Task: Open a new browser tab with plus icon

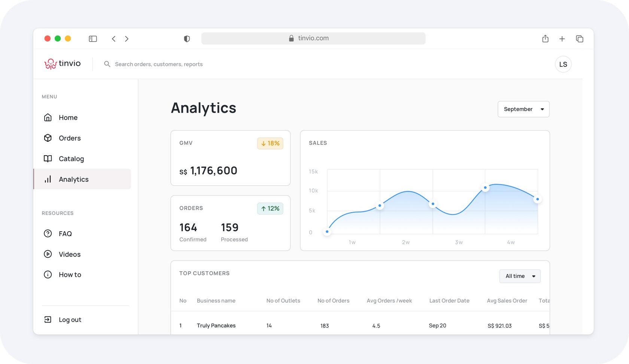Action: coord(562,39)
